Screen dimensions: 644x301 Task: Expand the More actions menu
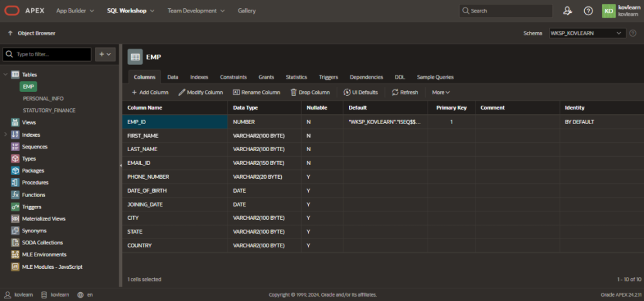tap(441, 92)
